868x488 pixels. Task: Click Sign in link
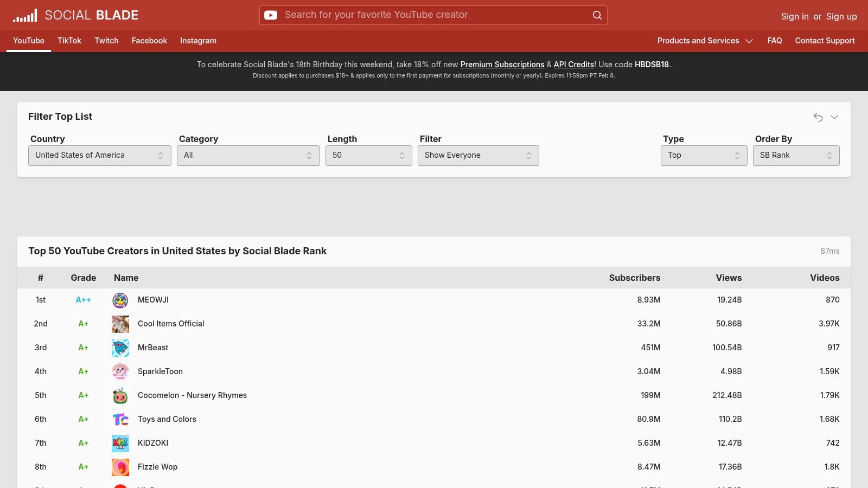point(795,16)
